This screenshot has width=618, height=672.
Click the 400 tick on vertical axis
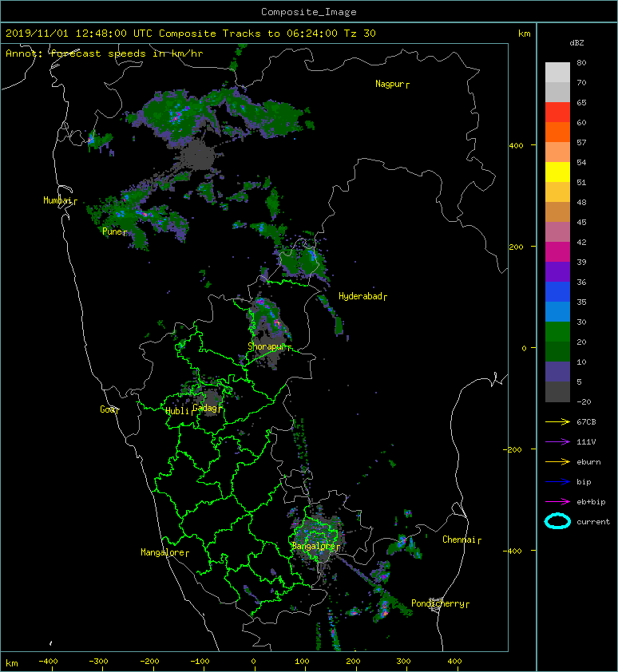517,146
